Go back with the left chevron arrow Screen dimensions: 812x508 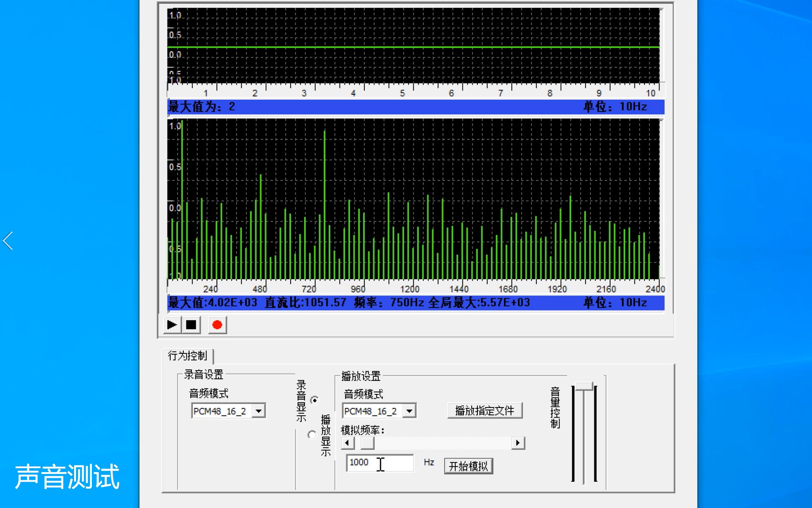[x=8, y=241]
